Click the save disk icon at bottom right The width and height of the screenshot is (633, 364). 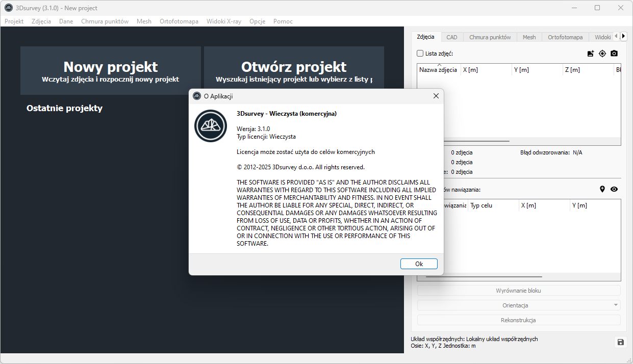(620, 342)
